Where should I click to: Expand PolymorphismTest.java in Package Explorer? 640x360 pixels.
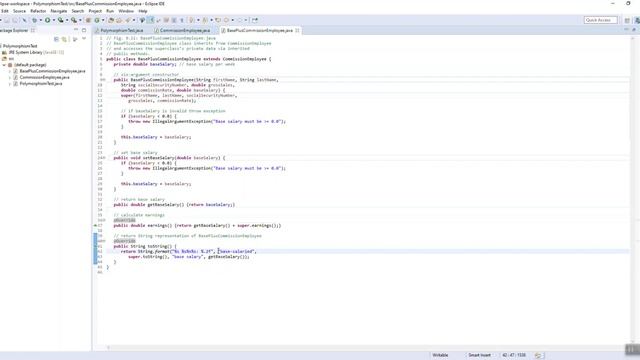10,84
